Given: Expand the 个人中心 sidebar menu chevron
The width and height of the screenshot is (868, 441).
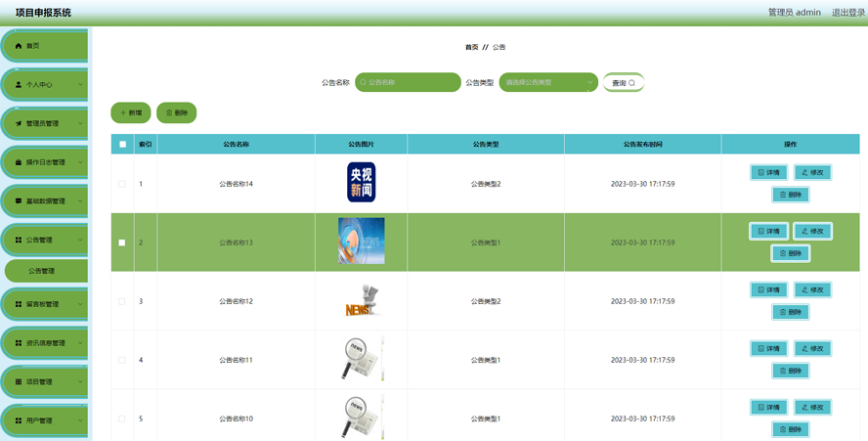Looking at the screenshot, I should [x=80, y=85].
